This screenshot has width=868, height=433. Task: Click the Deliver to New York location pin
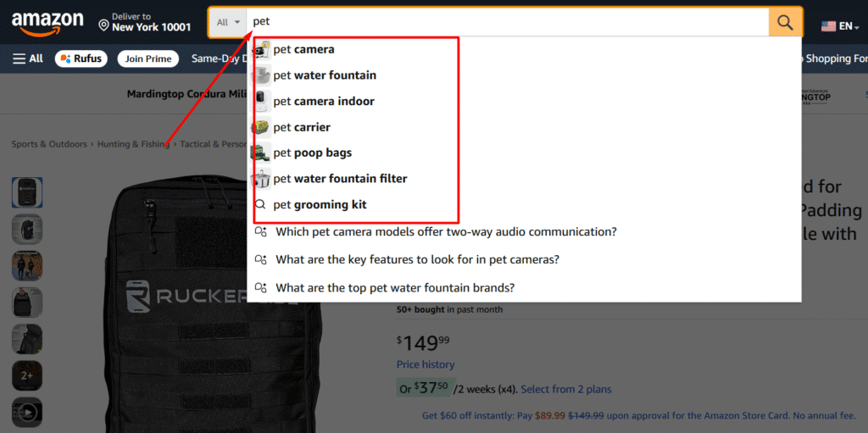(x=104, y=25)
